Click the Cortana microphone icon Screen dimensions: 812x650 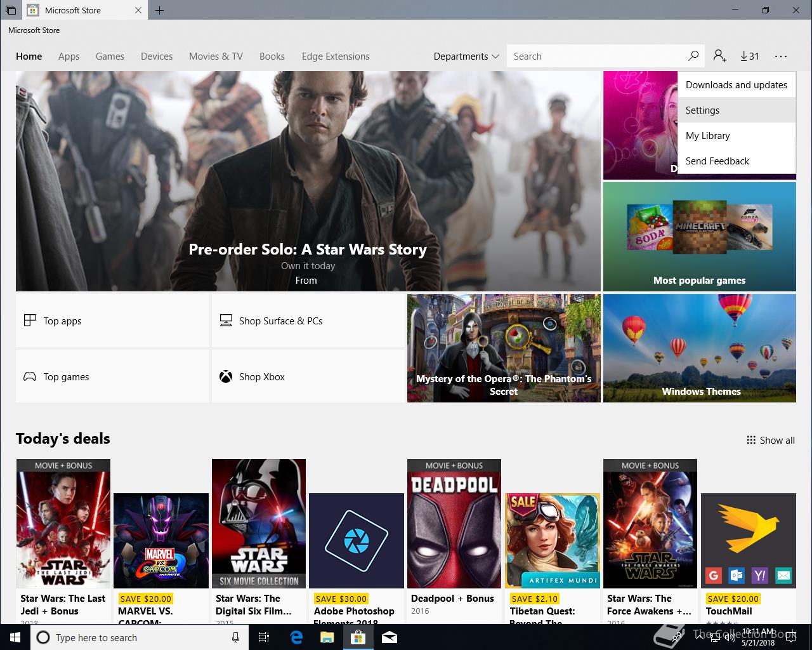coord(235,637)
